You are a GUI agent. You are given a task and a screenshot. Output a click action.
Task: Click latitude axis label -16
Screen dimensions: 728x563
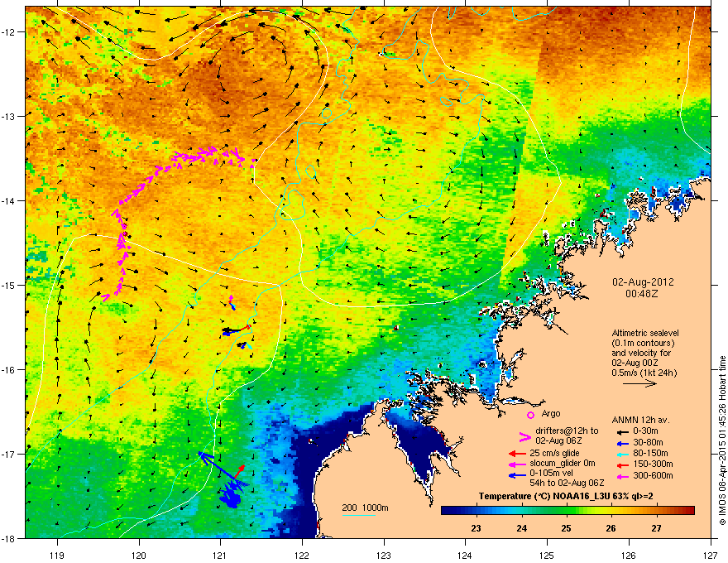point(9,370)
